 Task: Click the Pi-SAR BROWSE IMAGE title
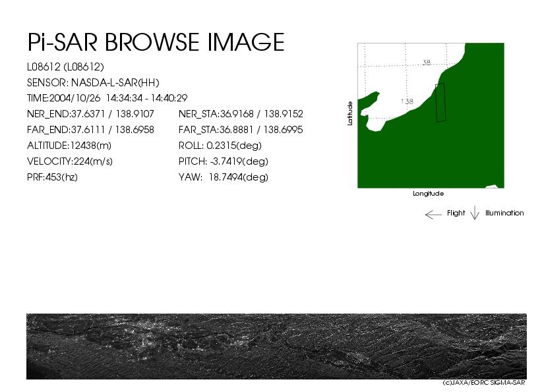(x=156, y=42)
